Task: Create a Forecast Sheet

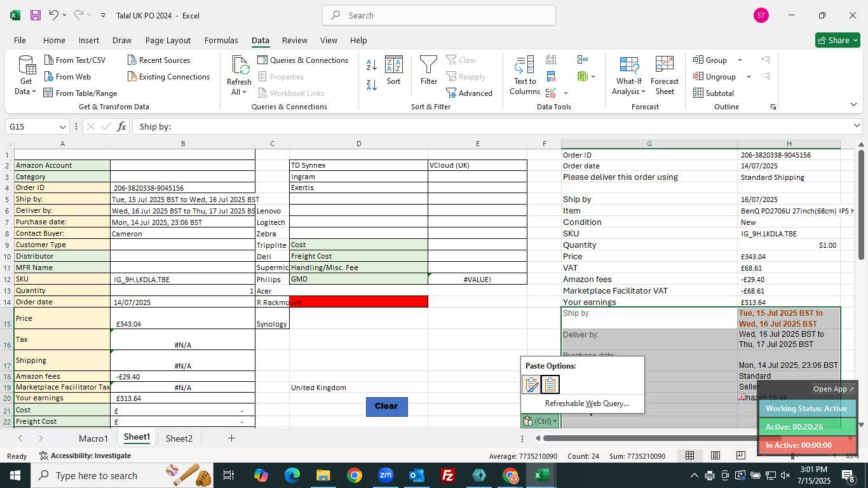Action: (x=665, y=76)
